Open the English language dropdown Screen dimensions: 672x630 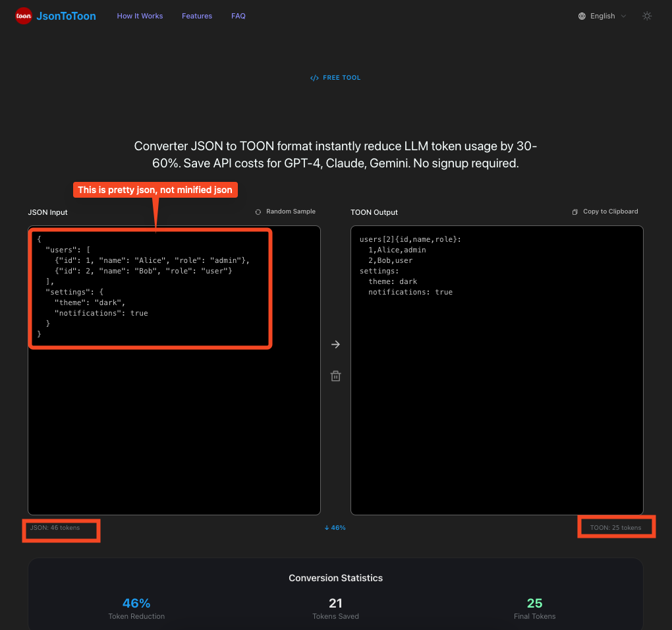click(x=601, y=16)
